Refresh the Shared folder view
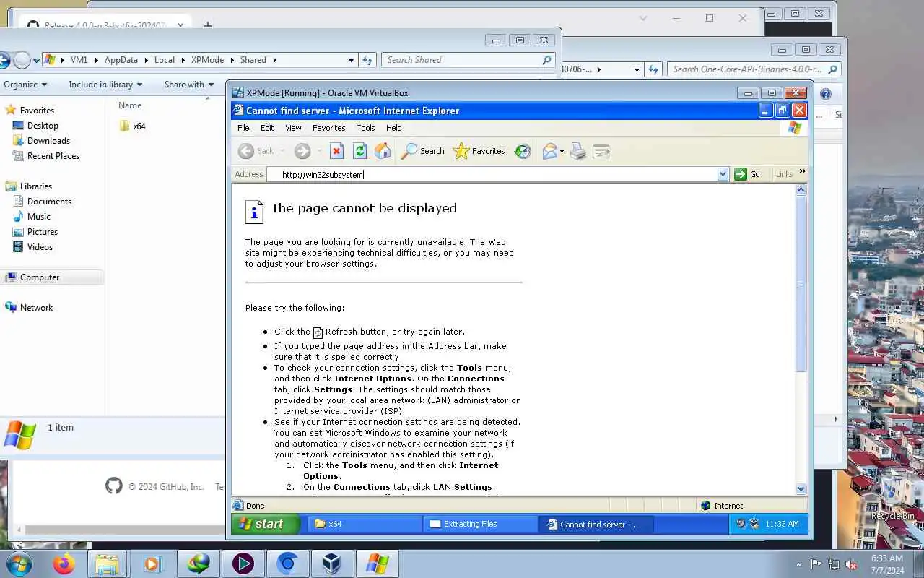This screenshot has width=924, height=578. coord(367,60)
